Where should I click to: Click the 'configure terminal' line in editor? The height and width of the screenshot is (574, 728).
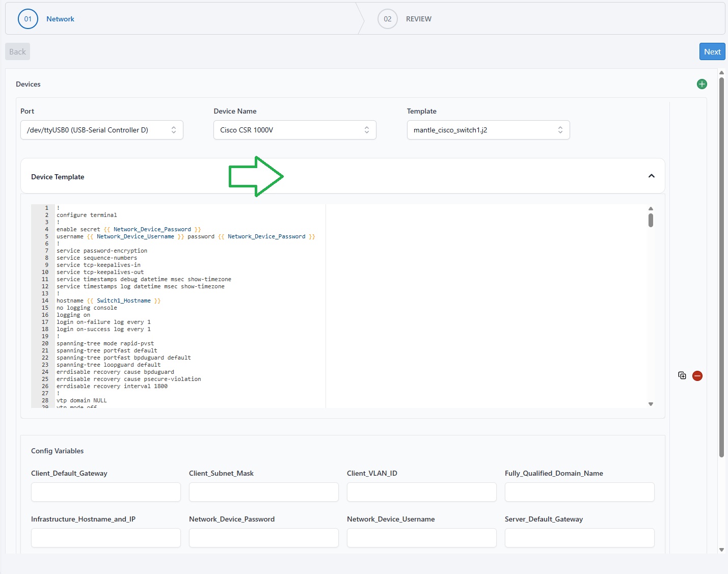point(87,215)
